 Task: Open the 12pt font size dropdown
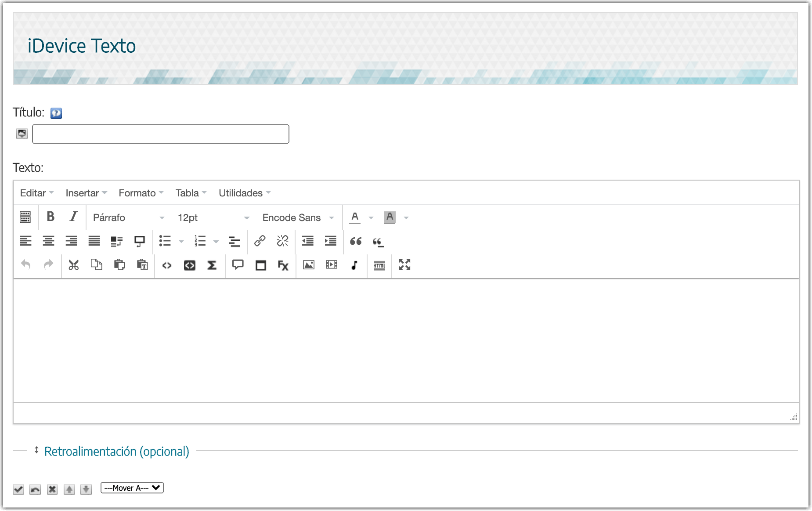click(213, 217)
